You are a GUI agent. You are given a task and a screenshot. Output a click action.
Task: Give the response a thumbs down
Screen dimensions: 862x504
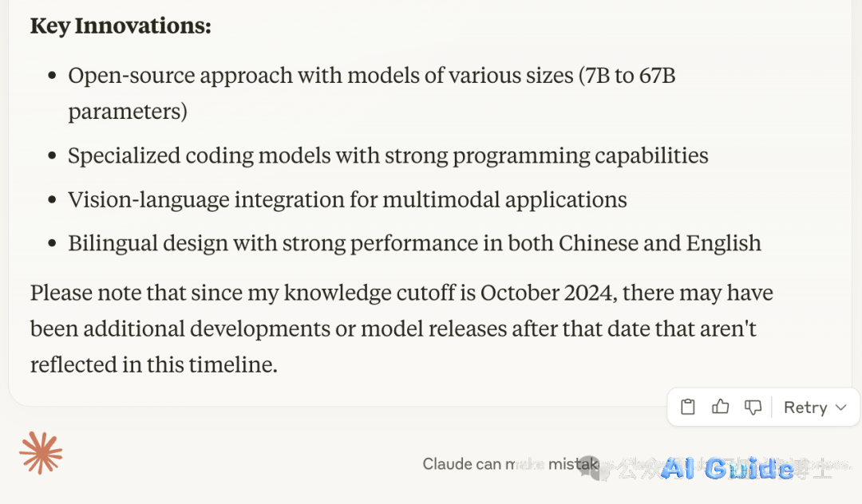(753, 407)
